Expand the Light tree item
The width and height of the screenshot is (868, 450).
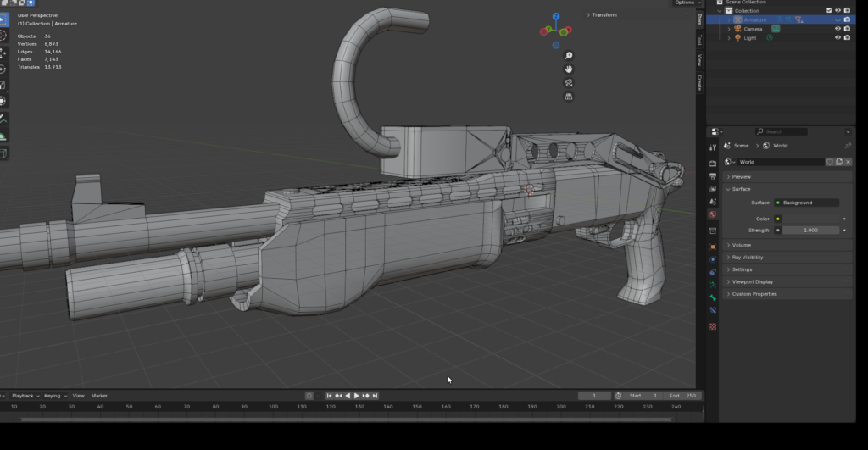point(729,38)
